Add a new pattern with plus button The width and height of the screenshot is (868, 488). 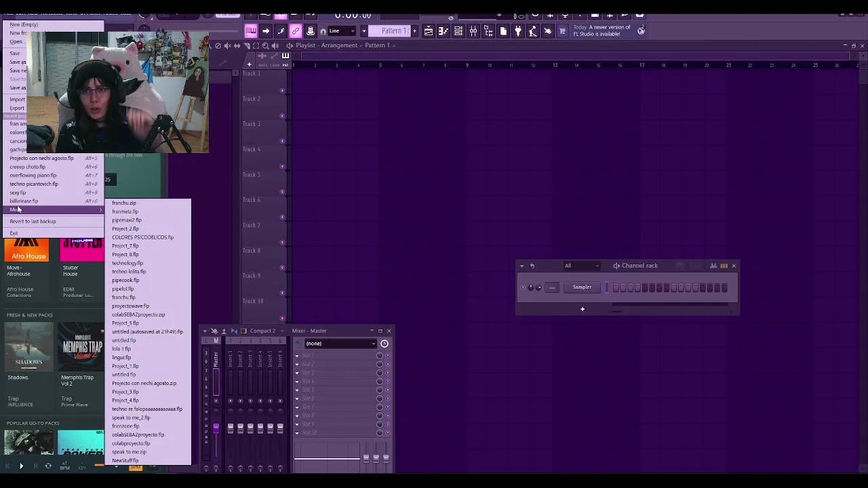[414, 30]
